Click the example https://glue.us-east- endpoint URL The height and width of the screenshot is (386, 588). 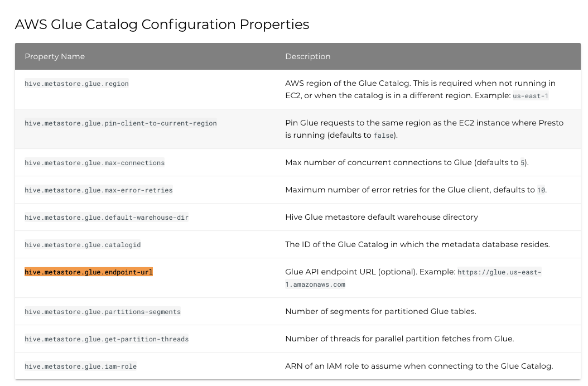point(499,273)
